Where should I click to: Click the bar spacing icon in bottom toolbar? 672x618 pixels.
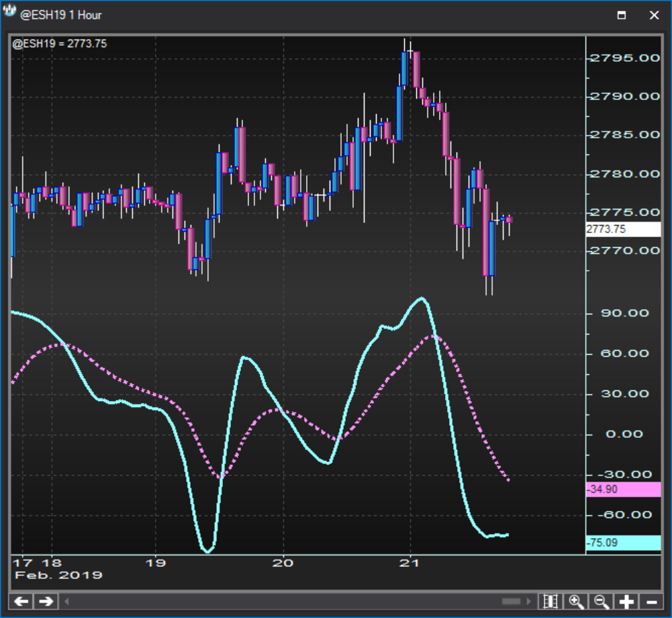pyautogui.click(x=550, y=601)
